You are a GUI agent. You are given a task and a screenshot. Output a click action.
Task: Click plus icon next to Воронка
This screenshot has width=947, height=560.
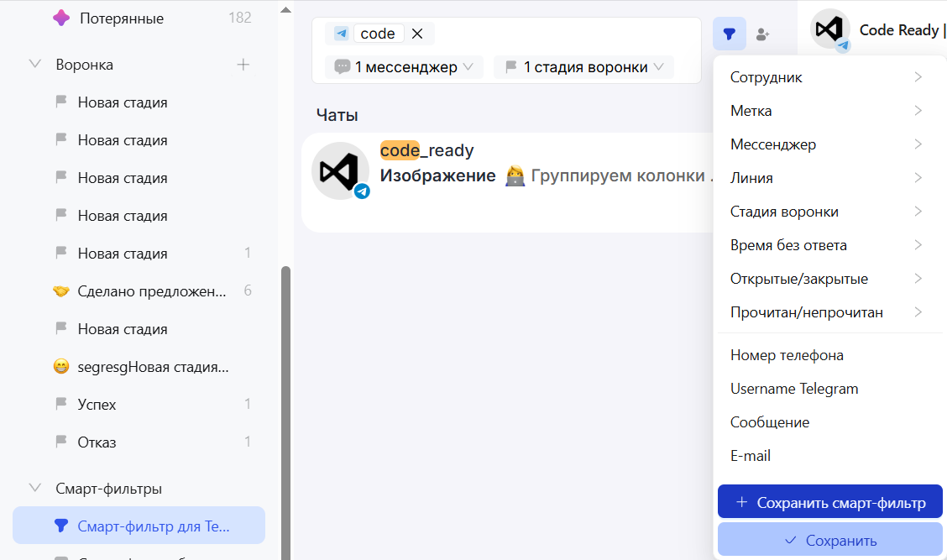pos(243,65)
